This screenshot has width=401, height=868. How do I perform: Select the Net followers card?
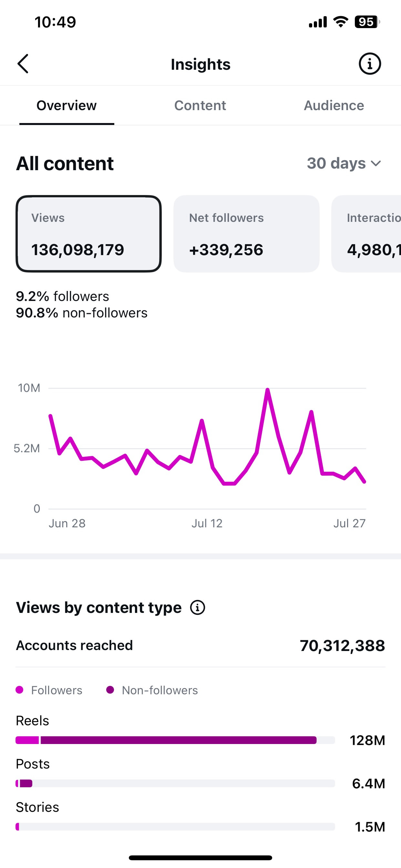tap(246, 234)
